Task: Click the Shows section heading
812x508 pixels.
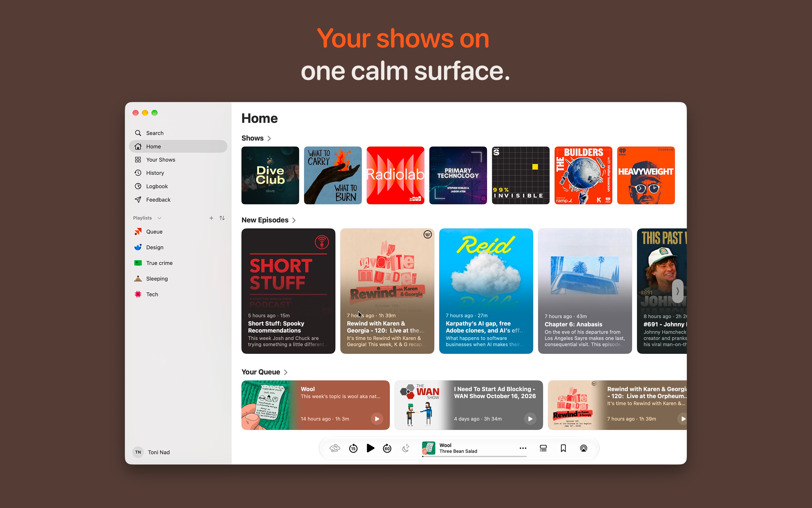Action: tap(252, 138)
